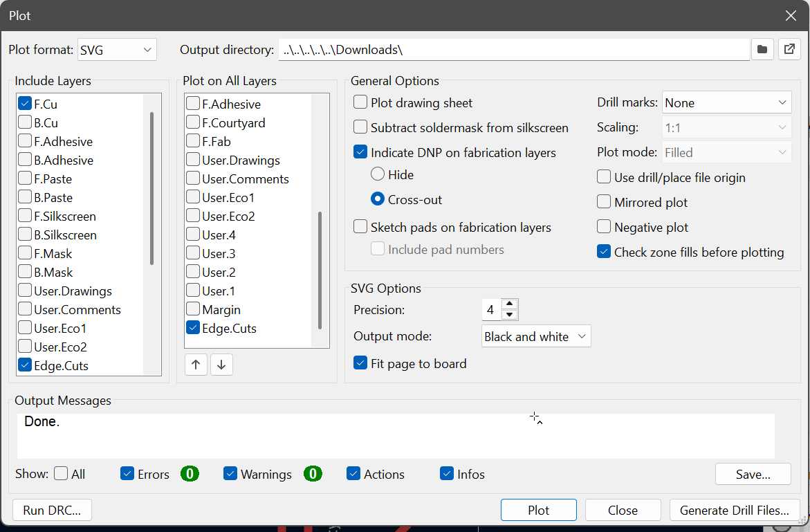
Task: Check User.Eco2 in Include Layers
Action: coord(25,347)
